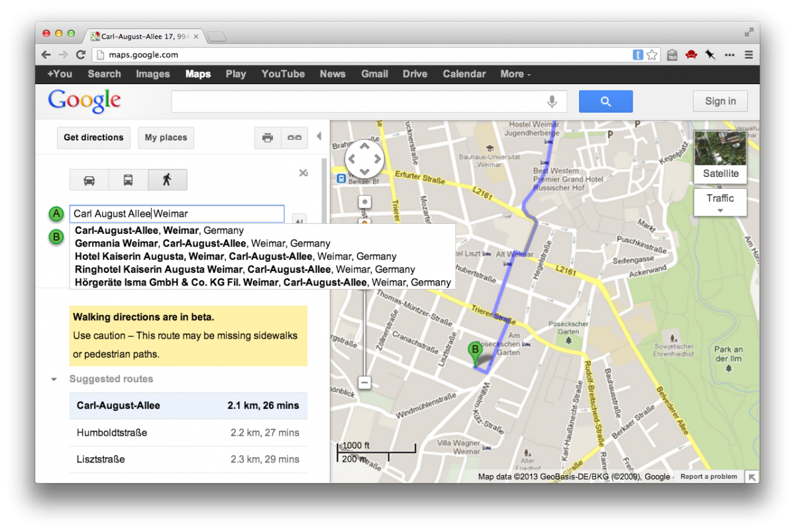Select the public transit bus icon
Viewport: 795px width, 532px height.
(x=128, y=180)
